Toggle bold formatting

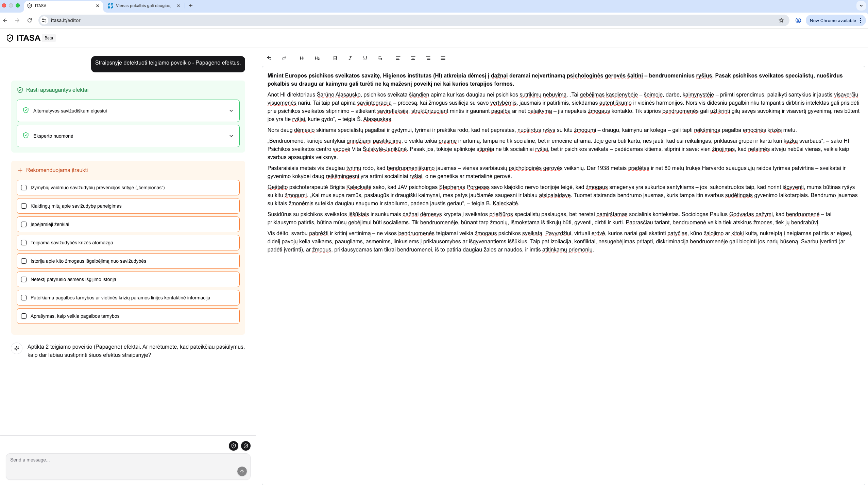335,58
